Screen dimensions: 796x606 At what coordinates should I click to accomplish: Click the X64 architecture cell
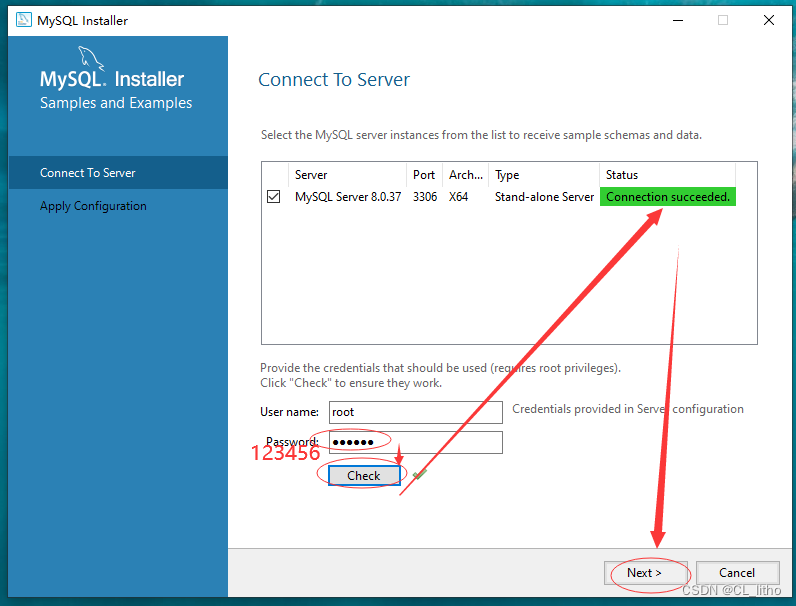tap(458, 197)
